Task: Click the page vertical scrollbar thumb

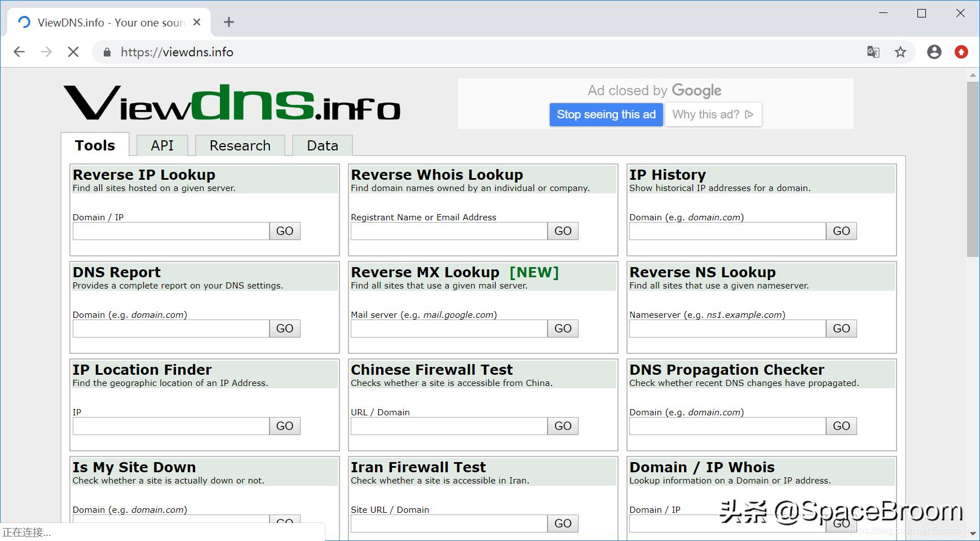Action: click(973, 169)
